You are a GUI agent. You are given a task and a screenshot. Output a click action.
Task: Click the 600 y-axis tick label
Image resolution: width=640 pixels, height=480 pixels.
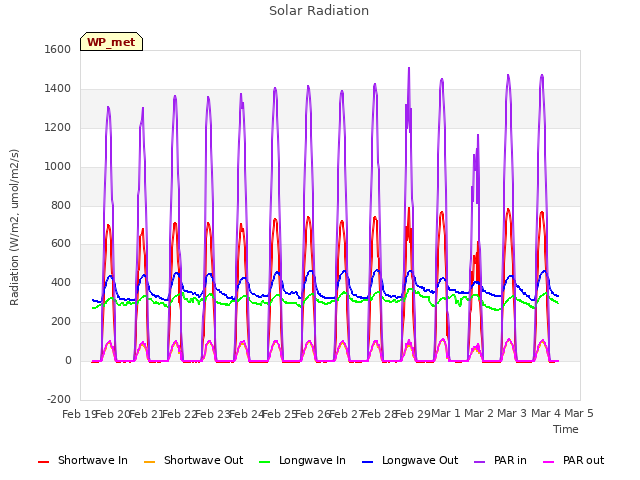61,244
